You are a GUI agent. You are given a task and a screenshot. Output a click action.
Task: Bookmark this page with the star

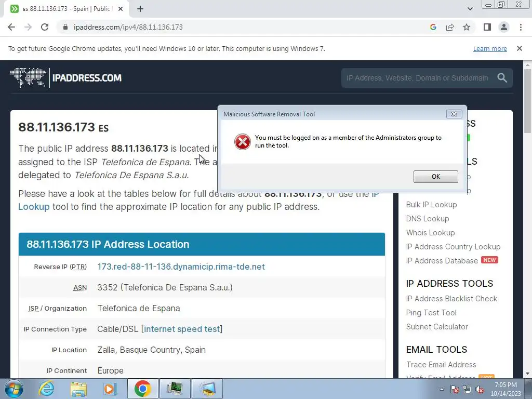[467, 27]
